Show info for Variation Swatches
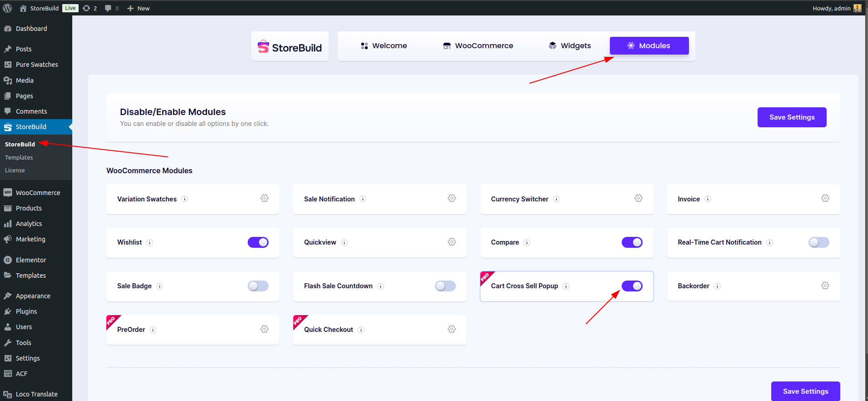868x401 pixels. click(185, 199)
